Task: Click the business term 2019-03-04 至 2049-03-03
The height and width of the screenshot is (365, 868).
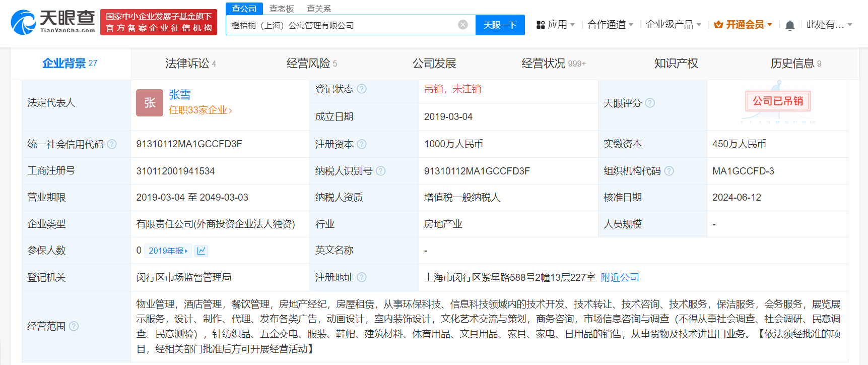Action: (x=192, y=198)
